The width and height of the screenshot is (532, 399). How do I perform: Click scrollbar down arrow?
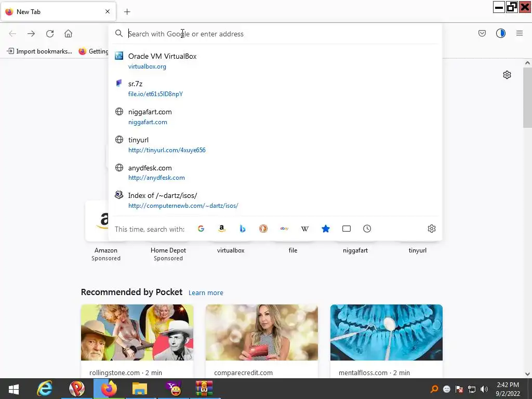pyautogui.click(x=527, y=374)
